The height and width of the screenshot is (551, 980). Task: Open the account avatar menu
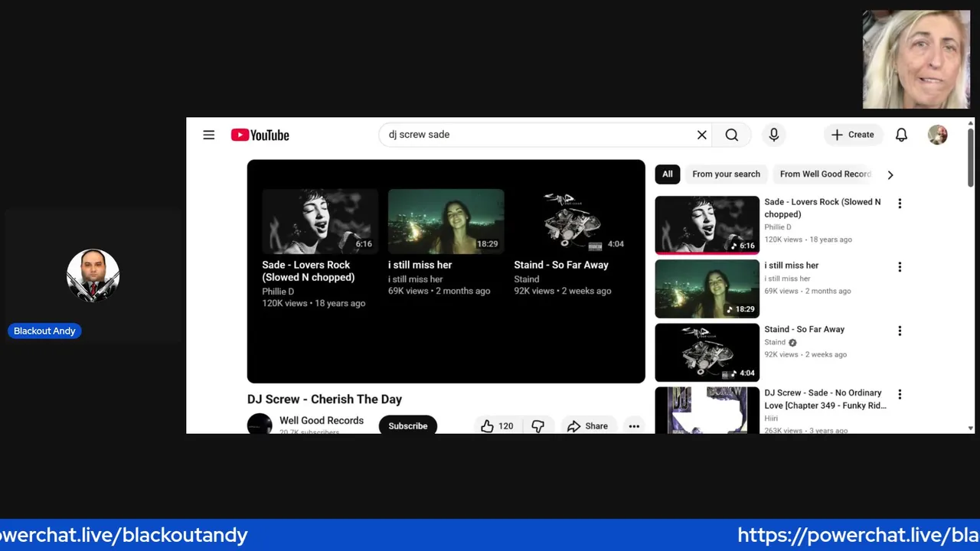click(x=937, y=135)
